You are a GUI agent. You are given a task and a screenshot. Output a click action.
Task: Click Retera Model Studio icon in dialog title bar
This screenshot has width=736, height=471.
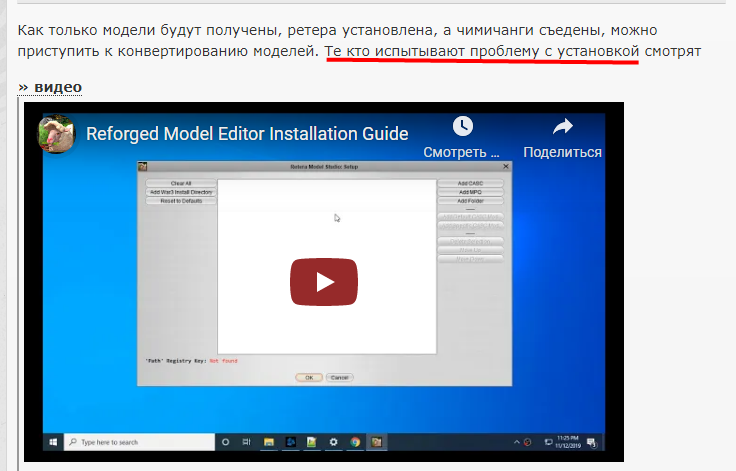coord(143,166)
